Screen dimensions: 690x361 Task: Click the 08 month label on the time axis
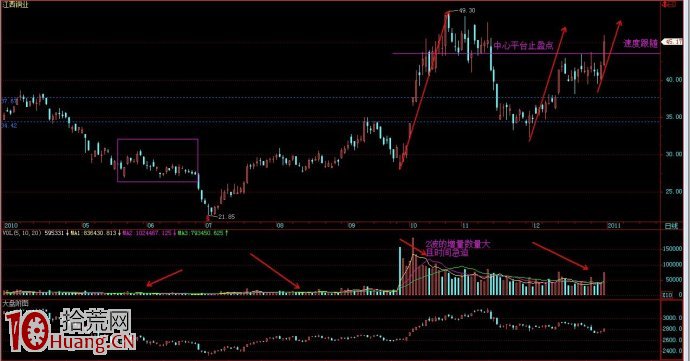(x=280, y=225)
